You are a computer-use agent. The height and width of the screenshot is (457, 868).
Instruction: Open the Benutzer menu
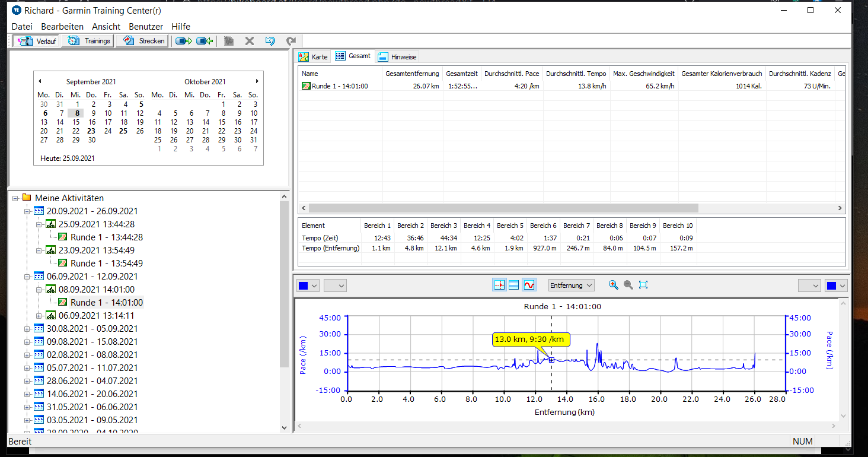[x=146, y=27]
